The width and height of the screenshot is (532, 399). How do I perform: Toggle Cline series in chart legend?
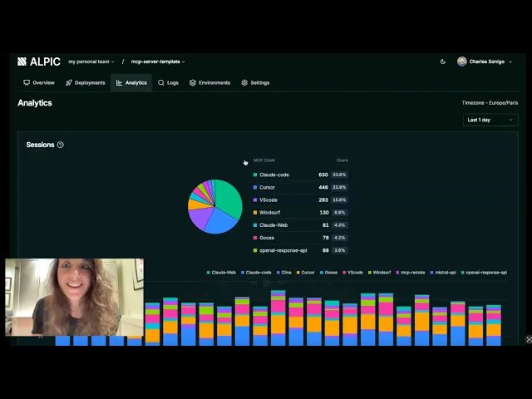(284, 273)
